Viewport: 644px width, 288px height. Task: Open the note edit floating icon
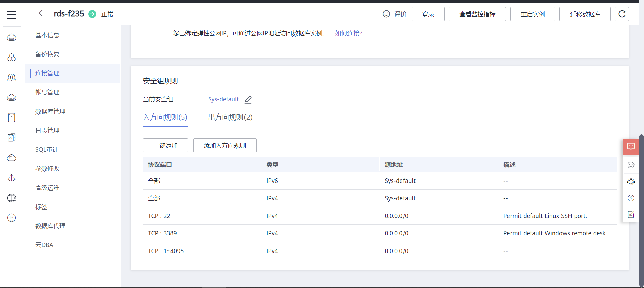coord(631,214)
